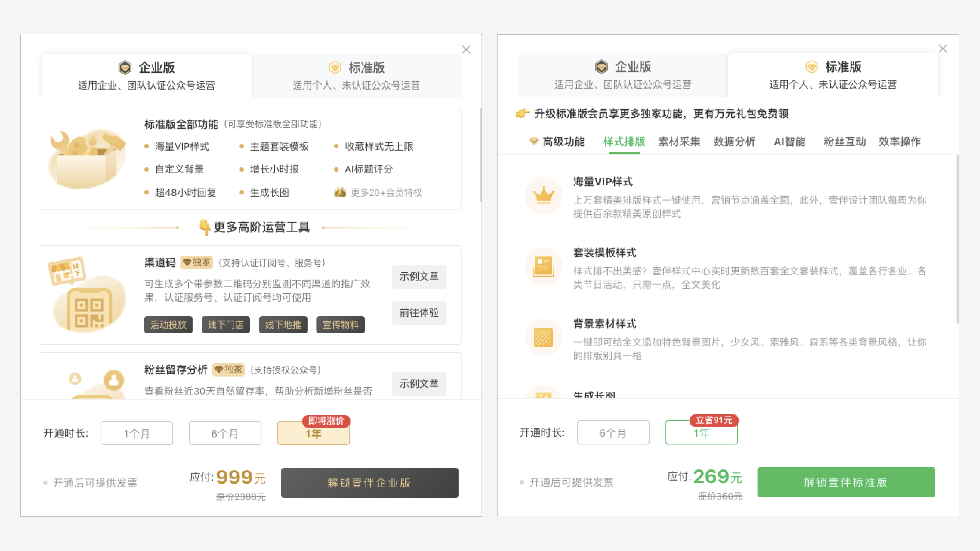The image size is (980, 551).
Task: Select 标准版 tab in right dialog
Action: 833,75
